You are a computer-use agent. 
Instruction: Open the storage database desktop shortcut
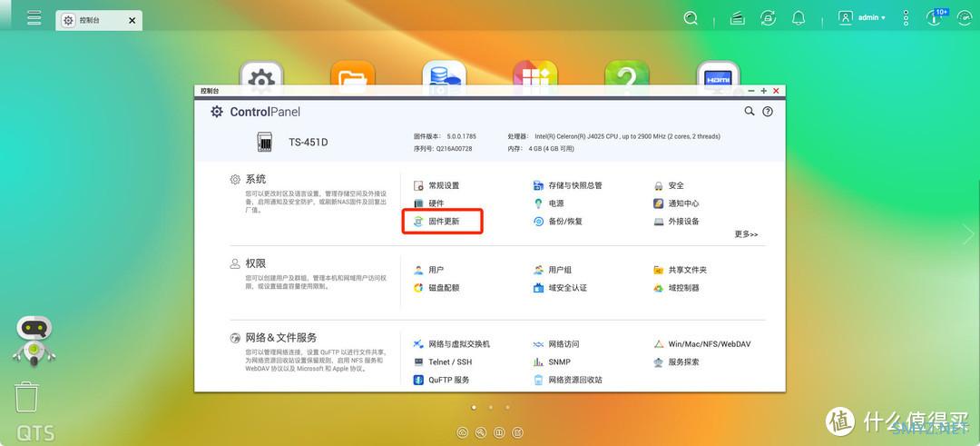(x=444, y=73)
